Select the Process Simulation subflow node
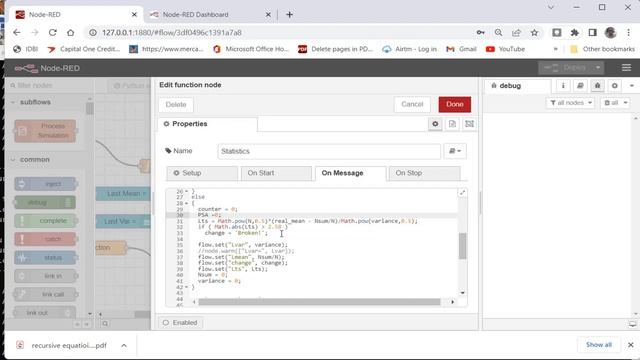Screen dimensions: 640x360 click(x=45, y=131)
